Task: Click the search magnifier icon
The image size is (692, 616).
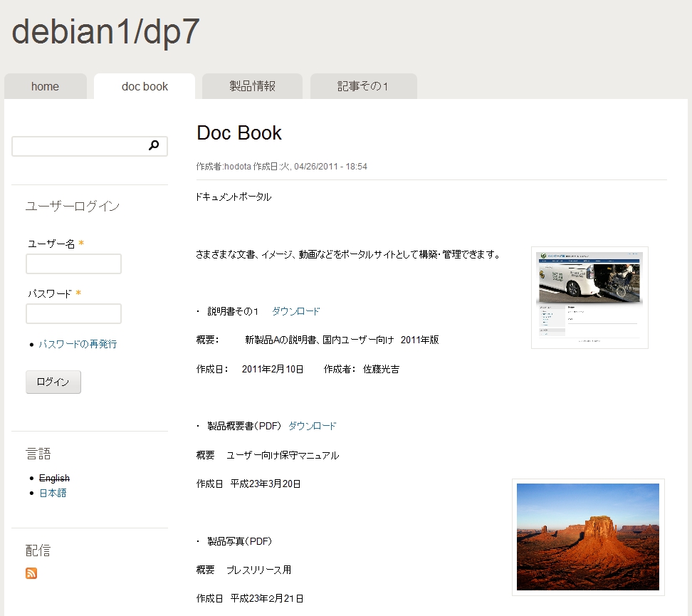Action: (x=154, y=145)
